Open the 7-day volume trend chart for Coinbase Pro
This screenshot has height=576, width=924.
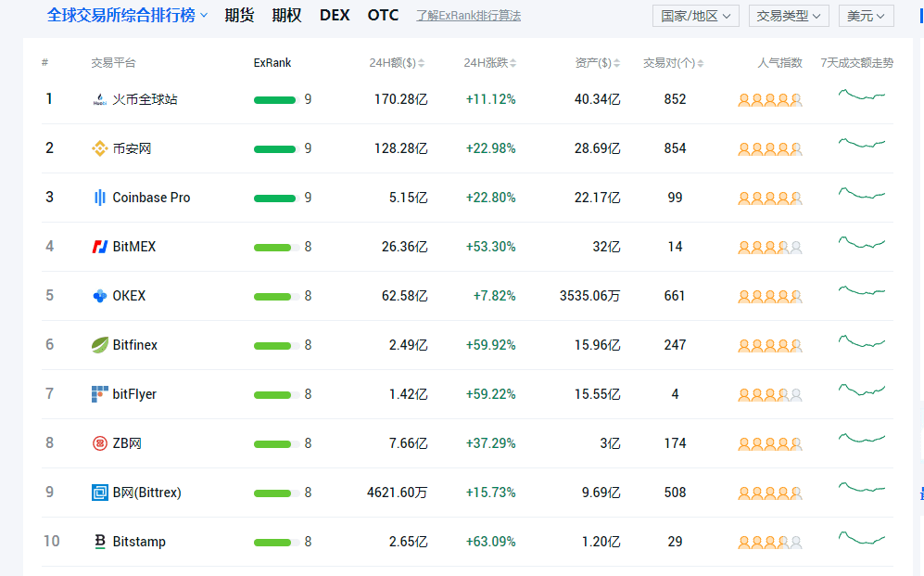pos(862,193)
